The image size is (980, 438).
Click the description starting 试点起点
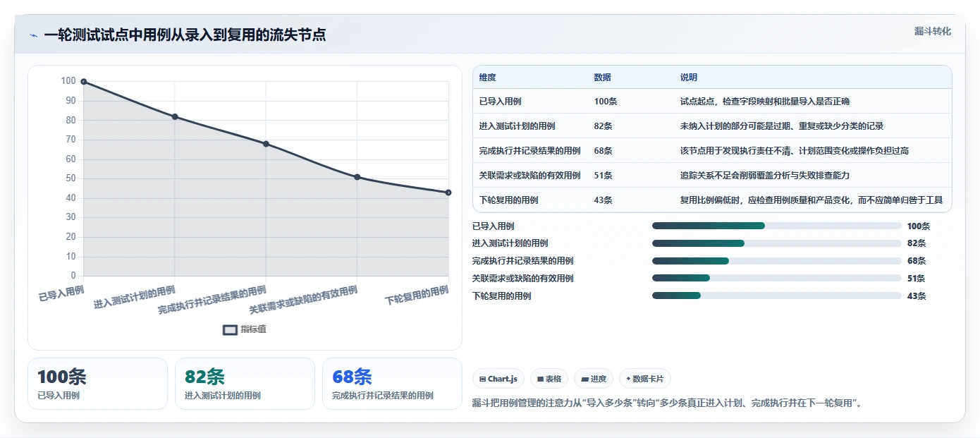click(x=764, y=102)
